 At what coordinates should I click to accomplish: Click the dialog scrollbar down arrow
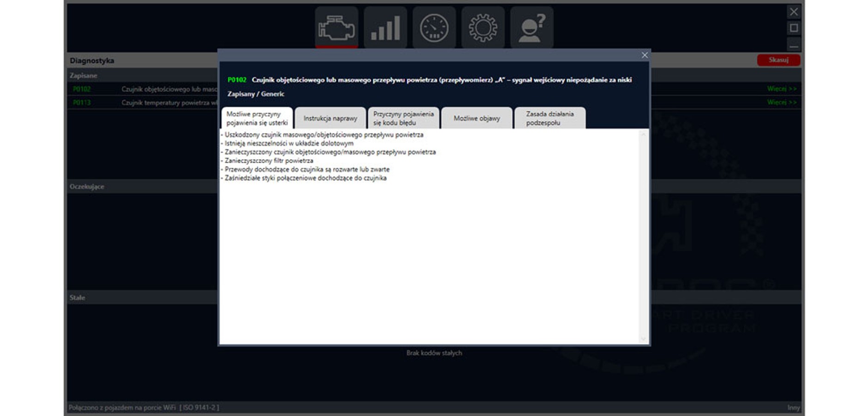click(643, 339)
